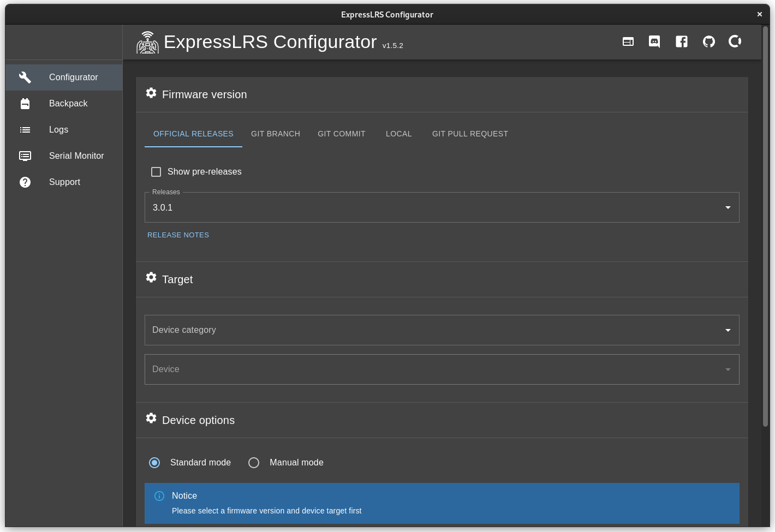Image resolution: width=775 pixels, height=532 pixels.
Task: Open the Facebook icon link
Action: tap(682, 41)
